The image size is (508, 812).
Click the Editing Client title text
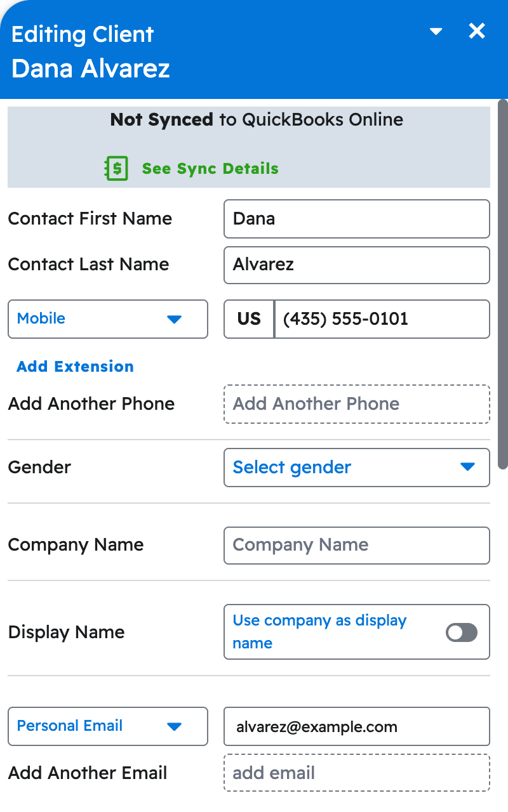83,34
